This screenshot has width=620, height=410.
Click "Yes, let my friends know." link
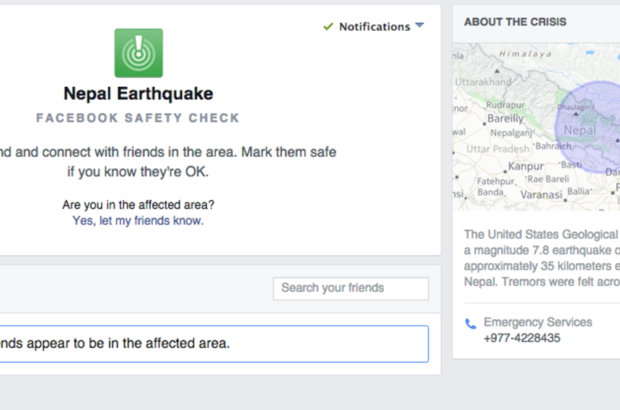[x=138, y=220]
